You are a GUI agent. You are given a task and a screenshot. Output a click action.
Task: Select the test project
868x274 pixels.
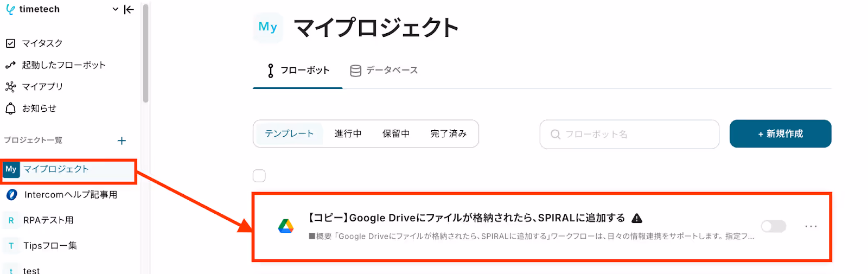[31, 270]
